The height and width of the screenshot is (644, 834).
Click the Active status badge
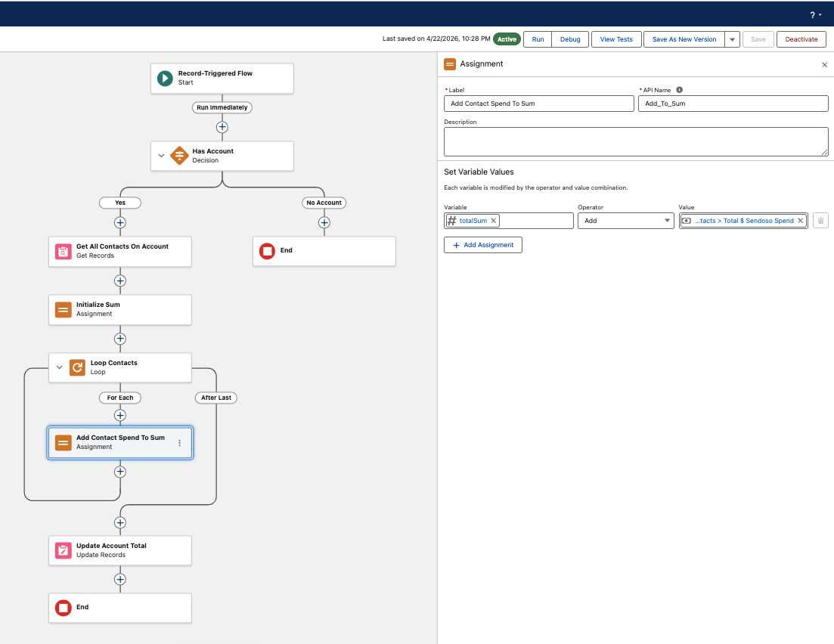[x=507, y=39]
